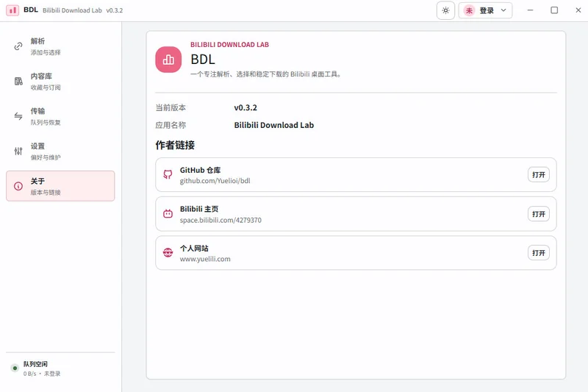Click the Bilibili 主页 card title

(x=199, y=209)
